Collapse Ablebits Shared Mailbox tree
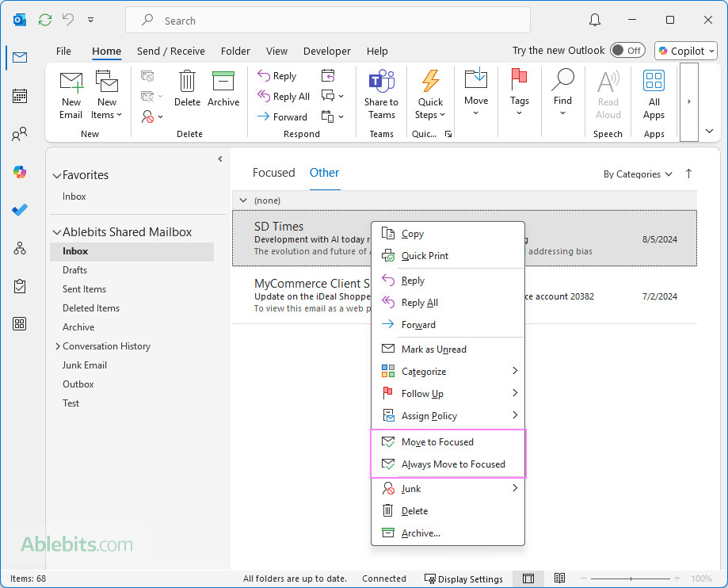 (x=57, y=232)
